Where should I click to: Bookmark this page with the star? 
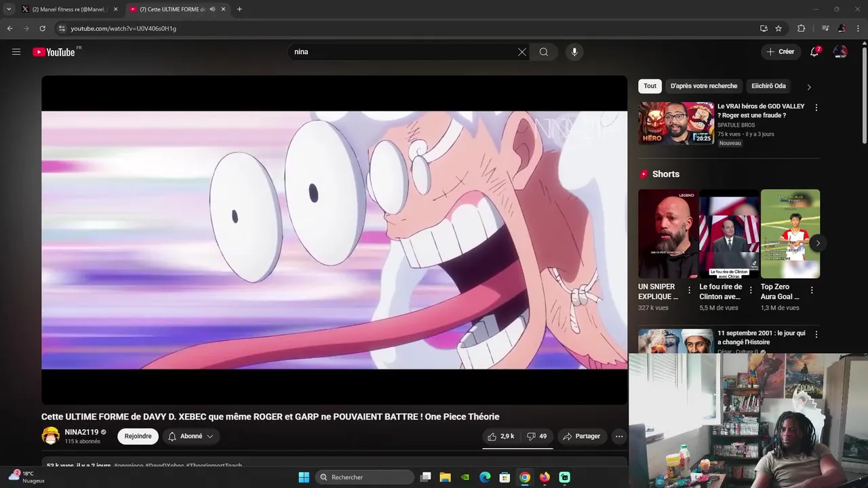click(x=778, y=28)
